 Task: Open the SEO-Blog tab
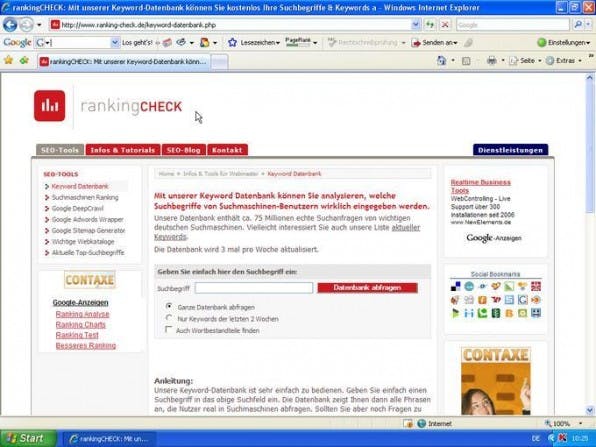click(184, 150)
